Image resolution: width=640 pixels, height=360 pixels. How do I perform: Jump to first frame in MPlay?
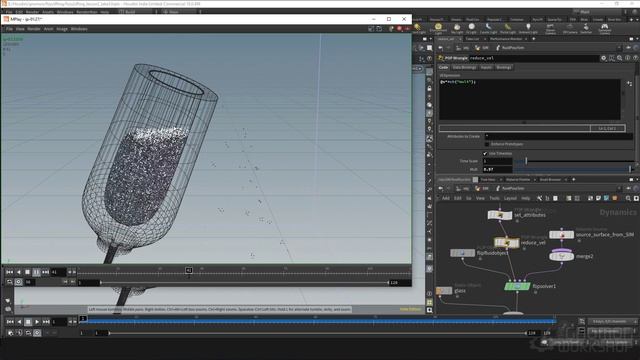pos(9,272)
